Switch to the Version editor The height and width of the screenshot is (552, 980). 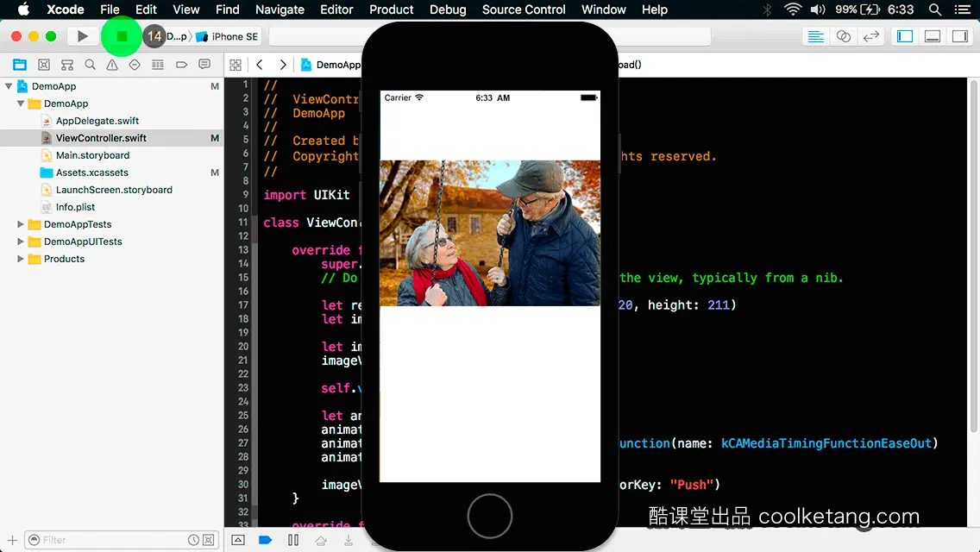tap(870, 37)
